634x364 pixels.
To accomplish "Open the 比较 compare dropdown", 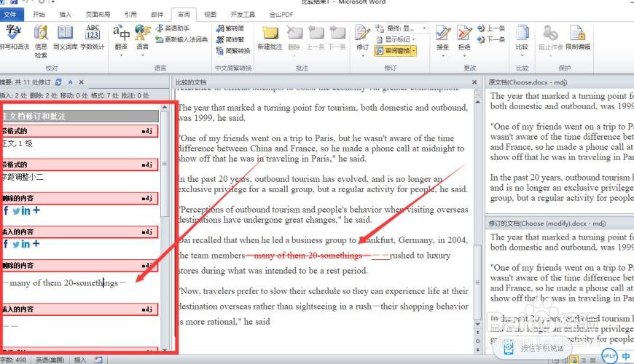I will pos(522,39).
